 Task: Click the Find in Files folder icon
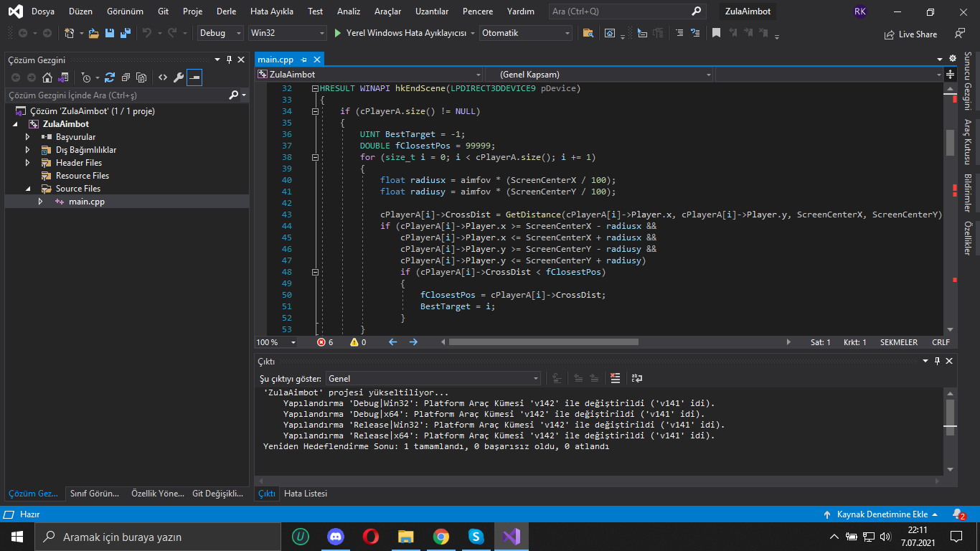pyautogui.click(x=588, y=33)
